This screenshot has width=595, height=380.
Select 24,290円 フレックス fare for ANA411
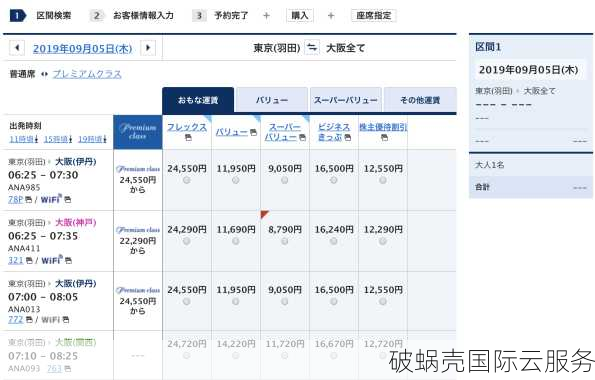click(187, 241)
